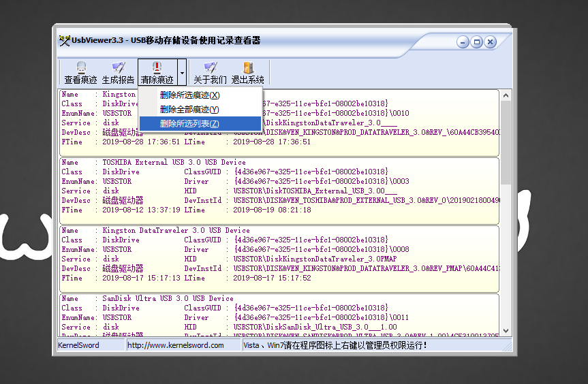Open the 关于我们 toolbar icon
Viewport: 588px width, 384px height.
[x=210, y=73]
